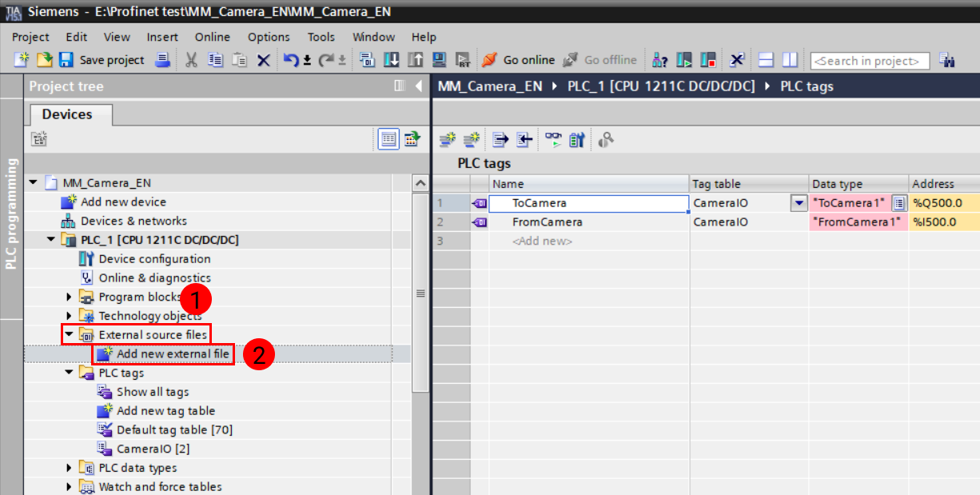This screenshot has width=980, height=495.
Task: Open the Help menu
Action: point(424,37)
